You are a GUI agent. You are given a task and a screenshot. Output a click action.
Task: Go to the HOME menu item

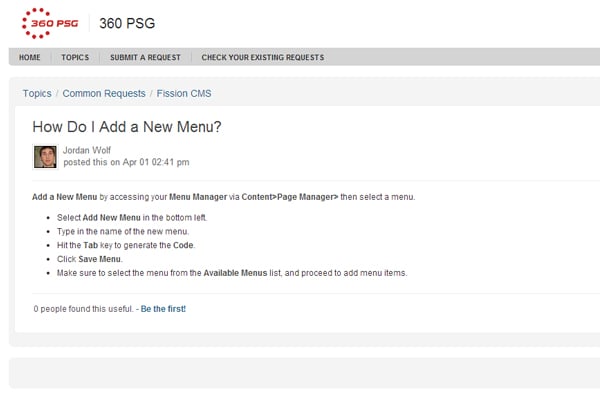click(29, 57)
